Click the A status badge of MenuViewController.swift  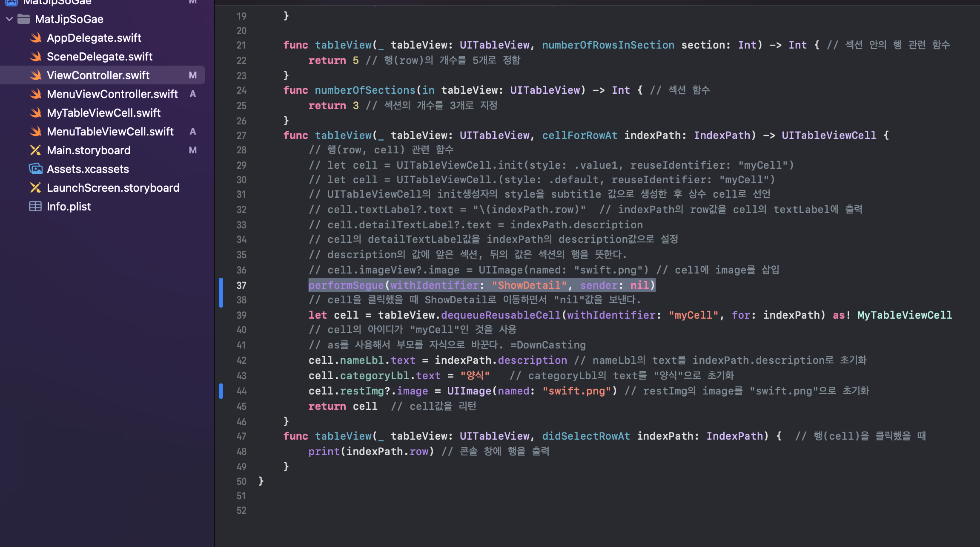point(193,94)
